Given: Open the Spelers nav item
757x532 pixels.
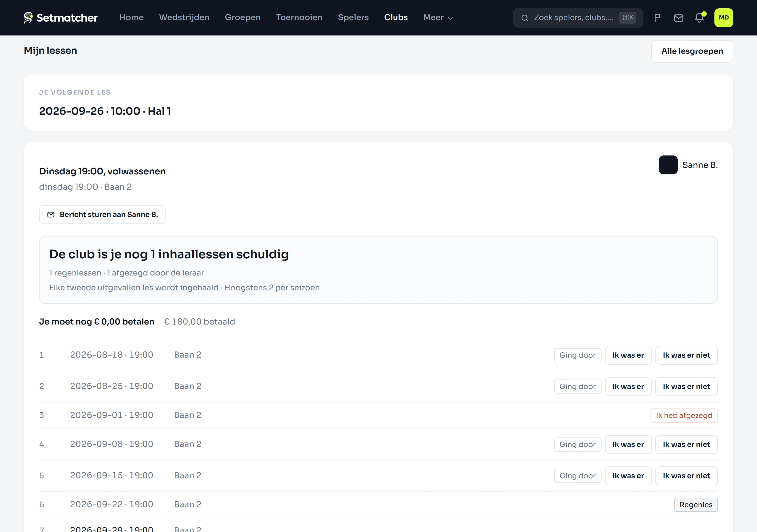Looking at the screenshot, I should click(353, 17).
